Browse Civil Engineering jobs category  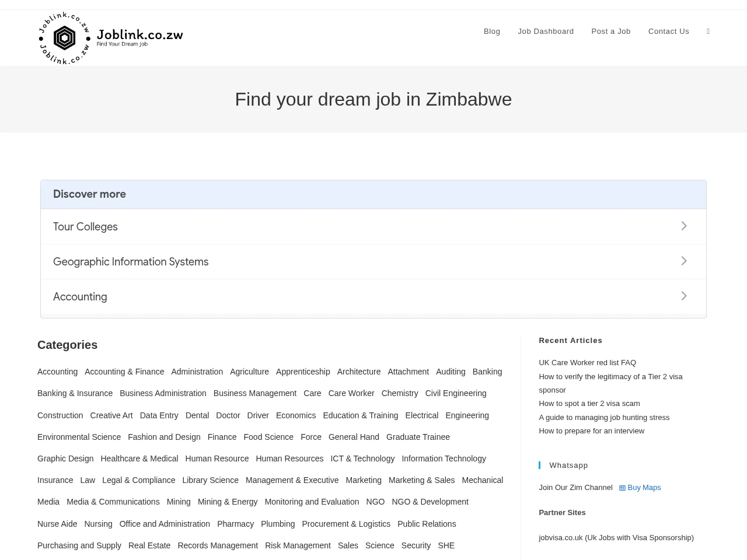click(x=456, y=393)
